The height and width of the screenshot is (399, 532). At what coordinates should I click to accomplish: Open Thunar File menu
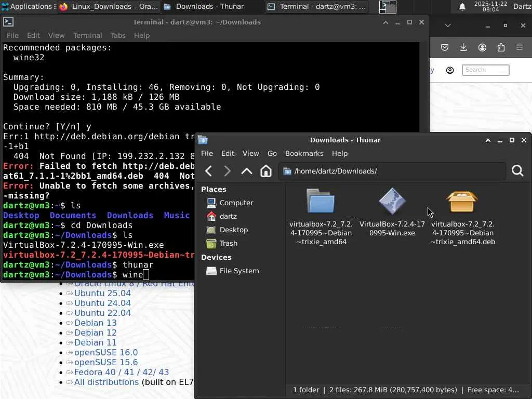207,153
